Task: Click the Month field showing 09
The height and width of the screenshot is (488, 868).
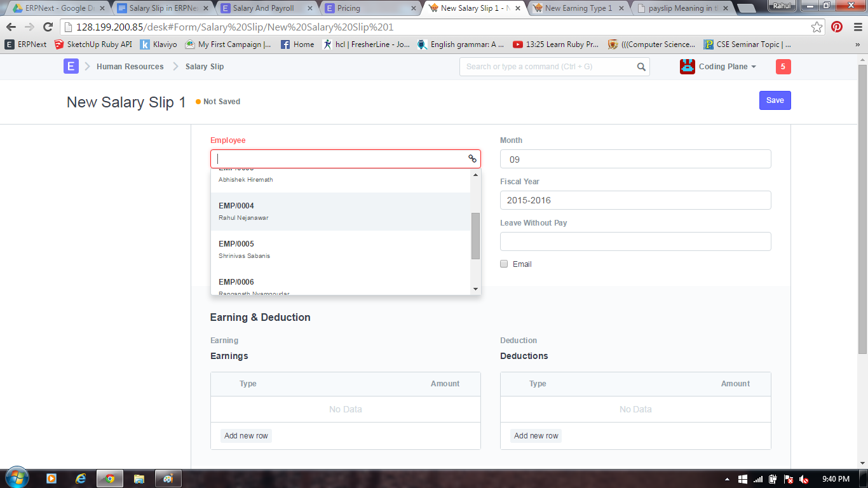Action: 635,159
